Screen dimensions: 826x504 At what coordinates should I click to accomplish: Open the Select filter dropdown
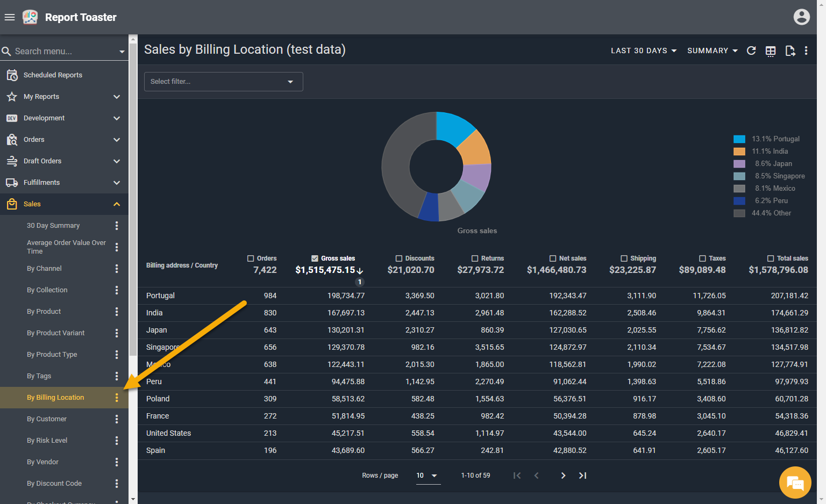pyautogui.click(x=223, y=82)
